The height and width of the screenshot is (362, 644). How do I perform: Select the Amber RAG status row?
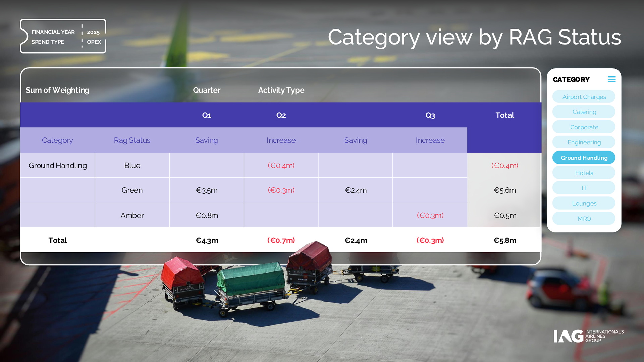point(132,215)
